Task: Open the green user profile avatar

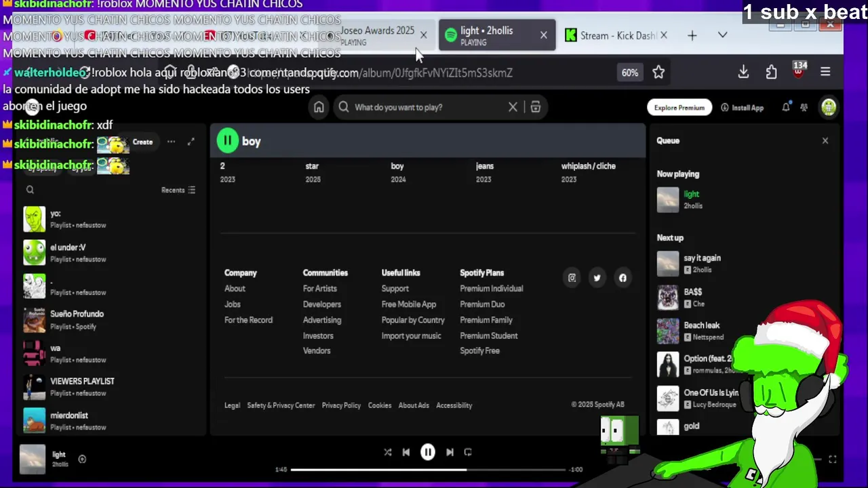Action: coord(829,107)
